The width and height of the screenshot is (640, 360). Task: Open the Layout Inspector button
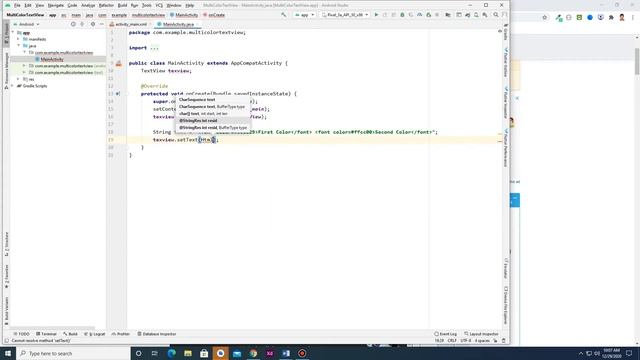(482, 334)
